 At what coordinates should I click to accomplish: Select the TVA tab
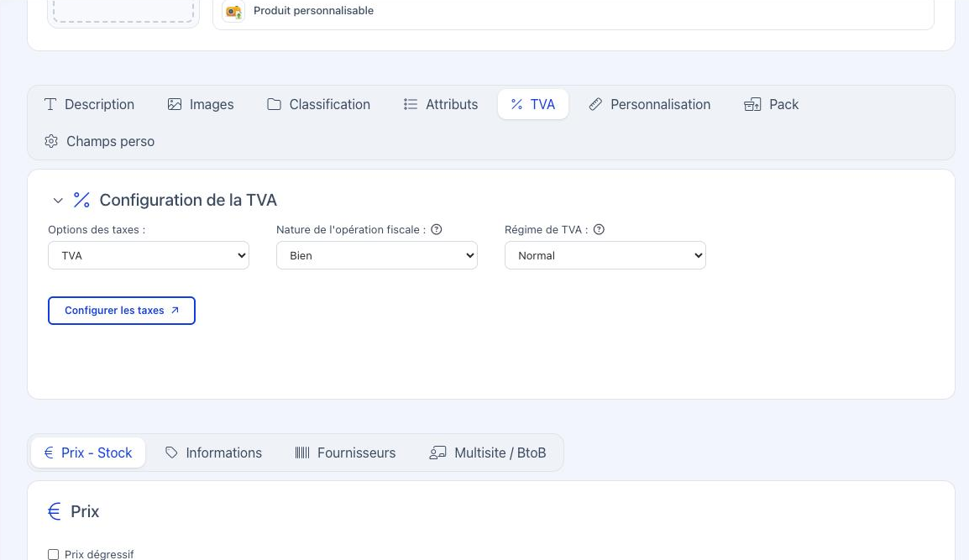click(532, 104)
